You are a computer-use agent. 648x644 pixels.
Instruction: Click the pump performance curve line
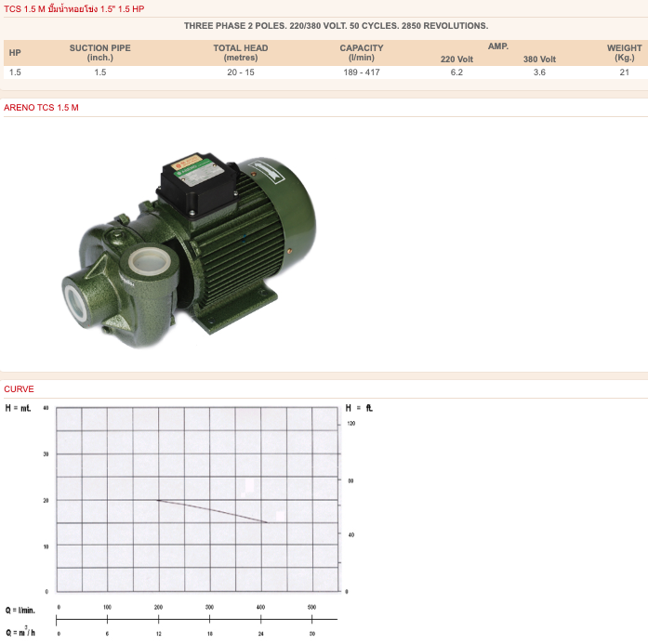point(213,511)
